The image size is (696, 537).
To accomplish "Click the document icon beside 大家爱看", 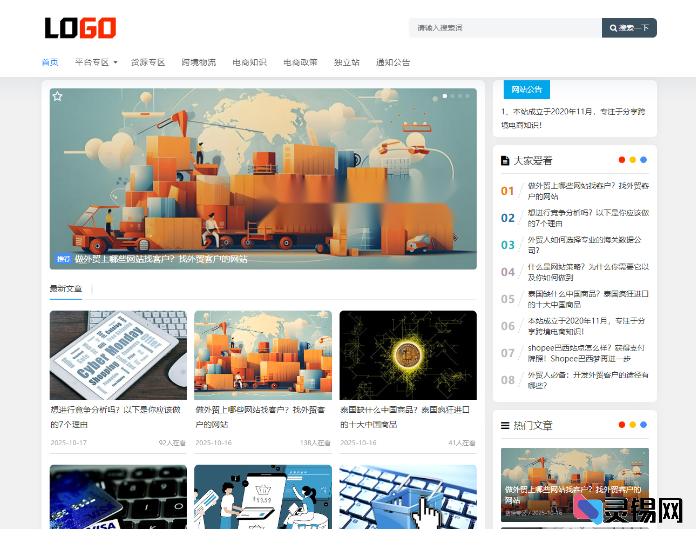I will 505,161.
